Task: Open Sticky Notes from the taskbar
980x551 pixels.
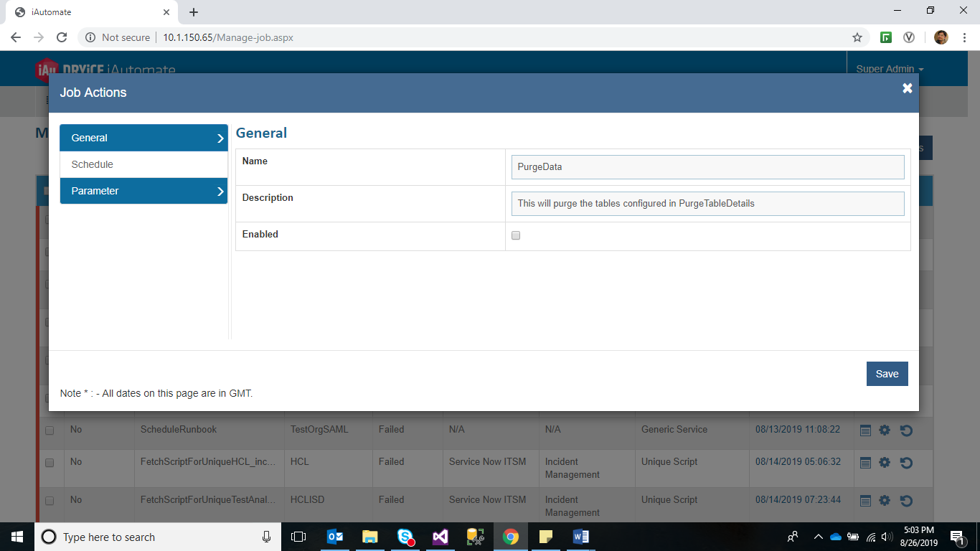Action: click(x=546, y=537)
